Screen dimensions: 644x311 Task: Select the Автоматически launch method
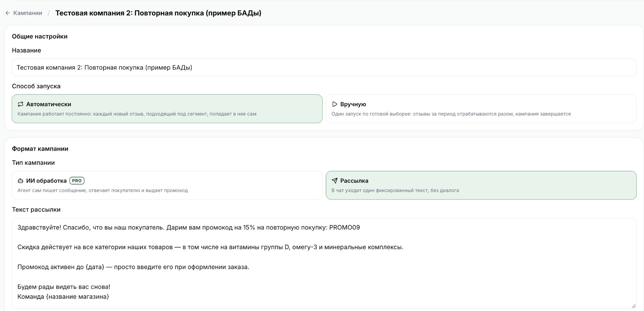click(x=167, y=109)
